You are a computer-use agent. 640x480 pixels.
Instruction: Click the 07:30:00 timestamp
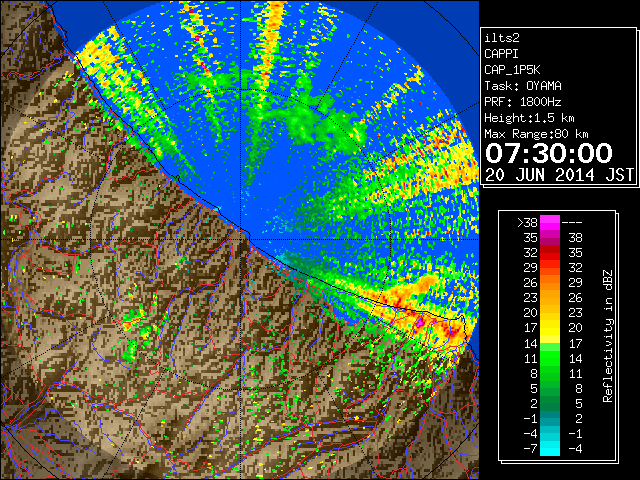pos(549,153)
